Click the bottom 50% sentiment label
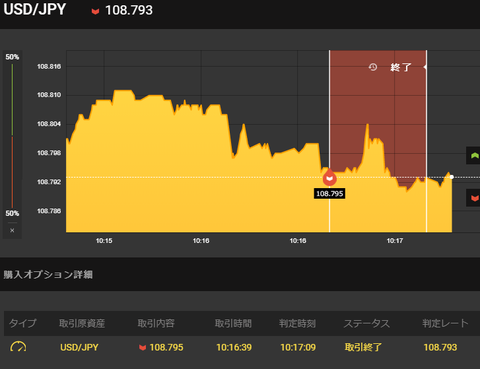480x369 pixels. click(x=12, y=213)
